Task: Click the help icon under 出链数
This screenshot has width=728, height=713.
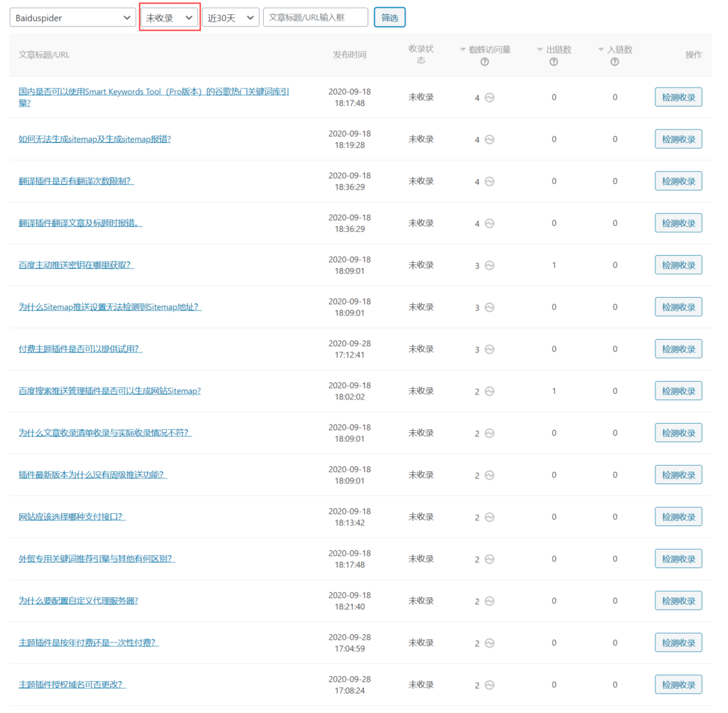Action: click(x=554, y=62)
